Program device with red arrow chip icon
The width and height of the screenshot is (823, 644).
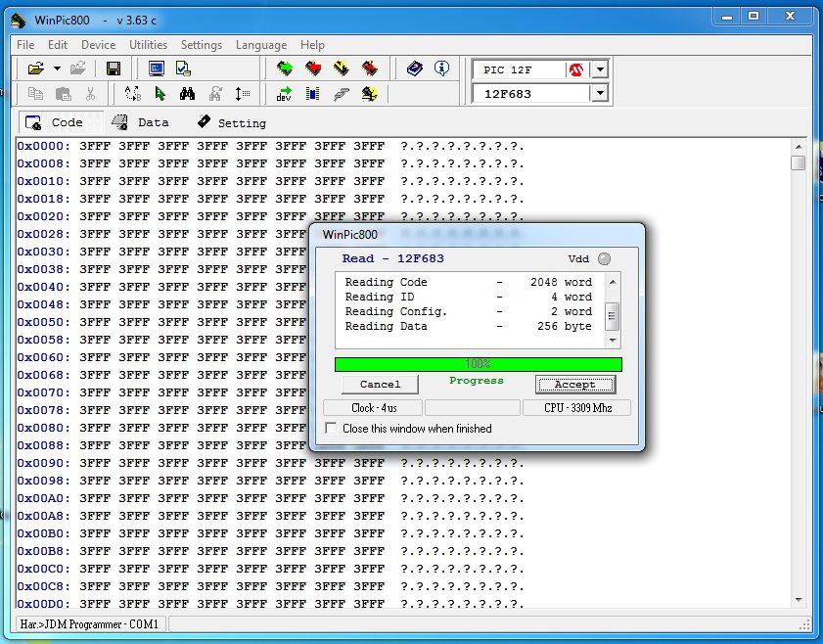tap(313, 69)
